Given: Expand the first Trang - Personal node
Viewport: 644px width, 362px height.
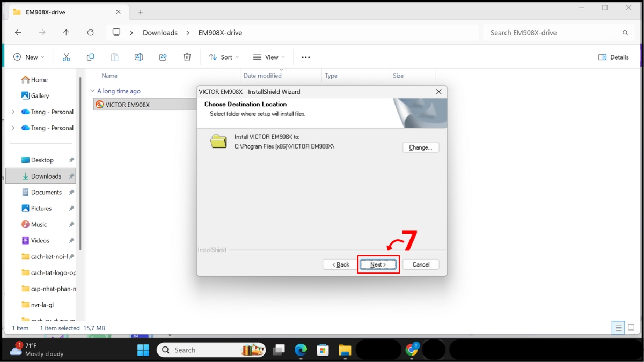Looking at the screenshot, I should coord(13,112).
